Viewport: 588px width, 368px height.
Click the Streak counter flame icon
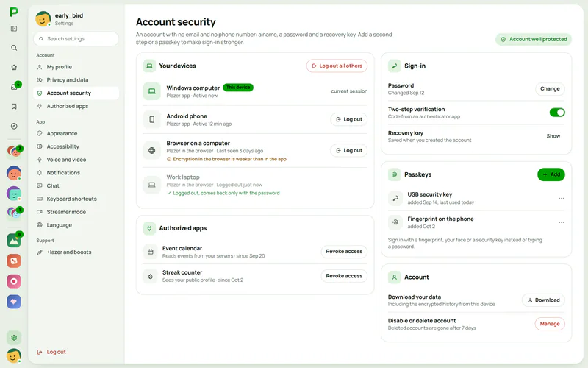click(x=151, y=277)
